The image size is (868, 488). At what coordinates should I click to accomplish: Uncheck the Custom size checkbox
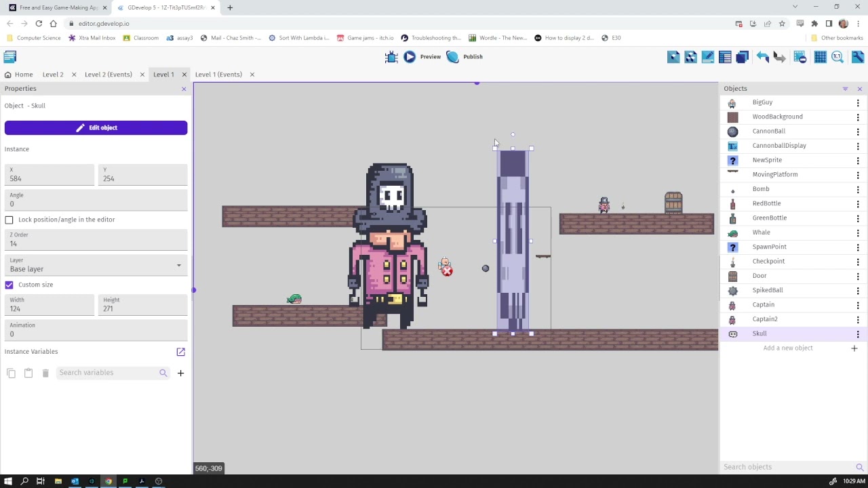click(9, 285)
